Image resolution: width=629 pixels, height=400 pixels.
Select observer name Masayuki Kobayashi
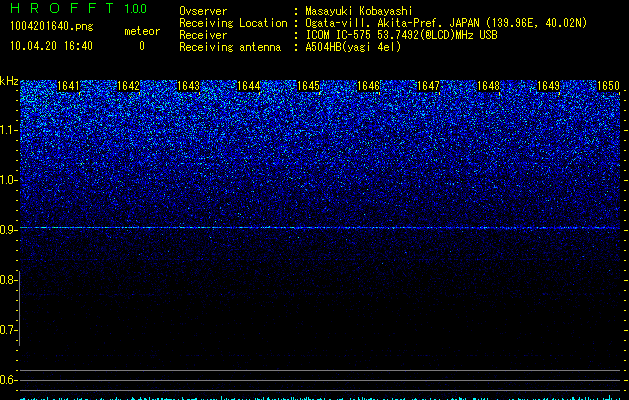tap(359, 11)
